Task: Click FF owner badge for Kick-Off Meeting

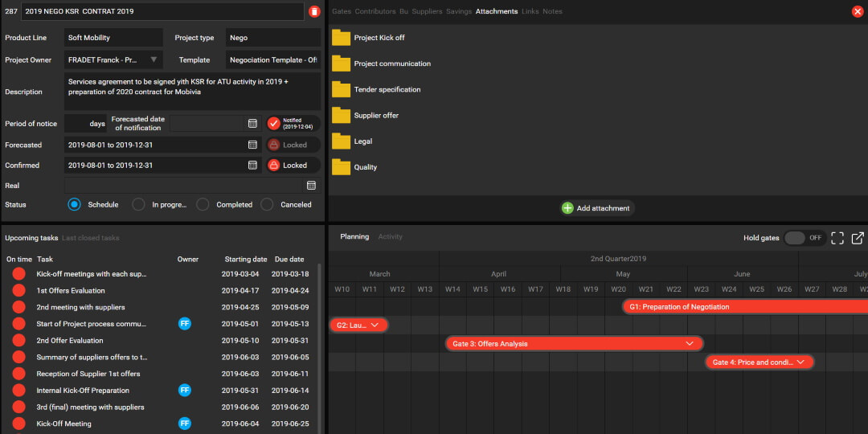Action: point(185,424)
